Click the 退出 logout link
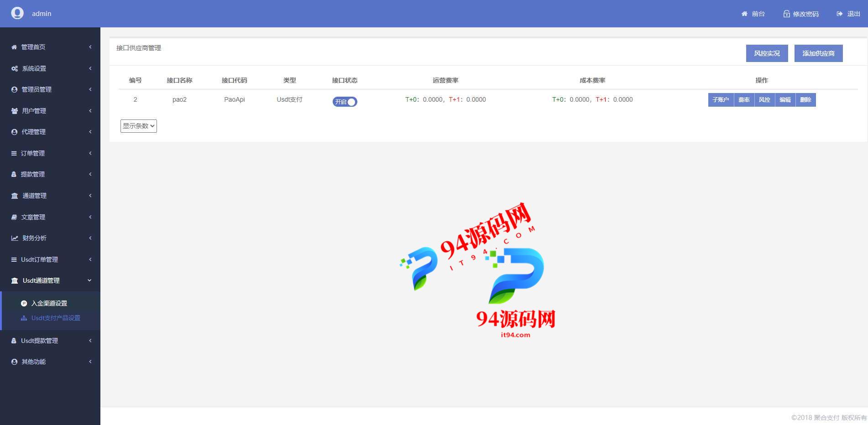Viewport: 868px width, 425px height. [854, 14]
